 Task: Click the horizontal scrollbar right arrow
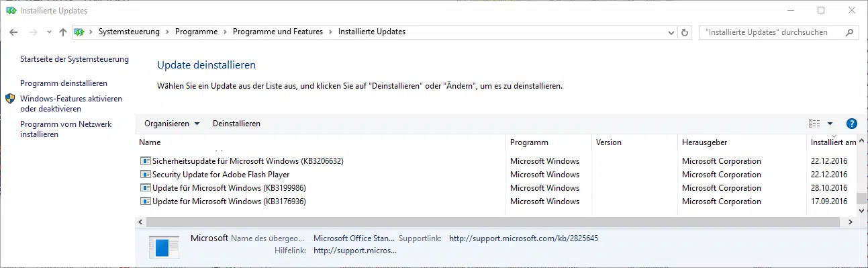(851, 222)
